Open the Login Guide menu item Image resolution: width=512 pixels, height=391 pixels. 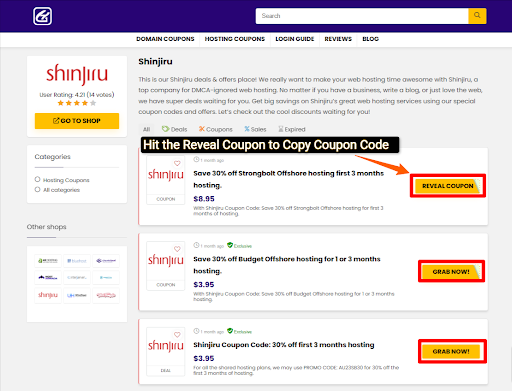(295, 39)
